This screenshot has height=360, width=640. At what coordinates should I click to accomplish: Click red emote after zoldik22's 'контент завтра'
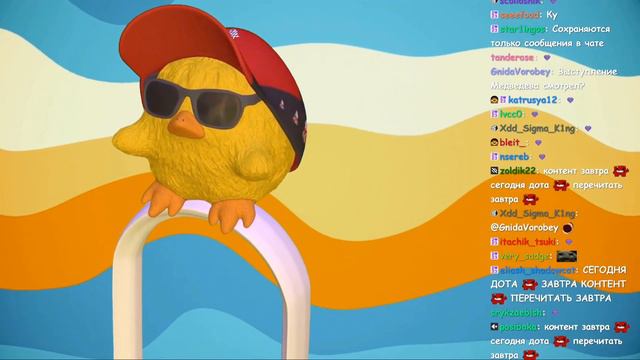620,171
